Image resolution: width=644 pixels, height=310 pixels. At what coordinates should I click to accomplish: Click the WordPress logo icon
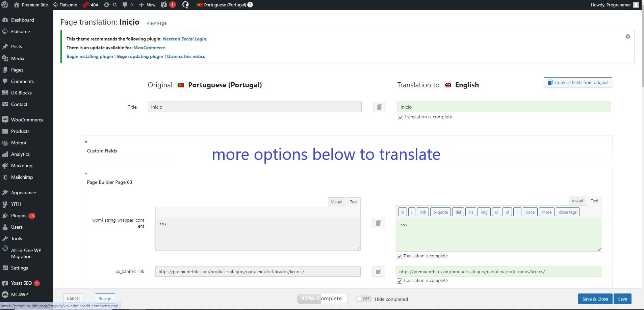pyautogui.click(x=5, y=5)
